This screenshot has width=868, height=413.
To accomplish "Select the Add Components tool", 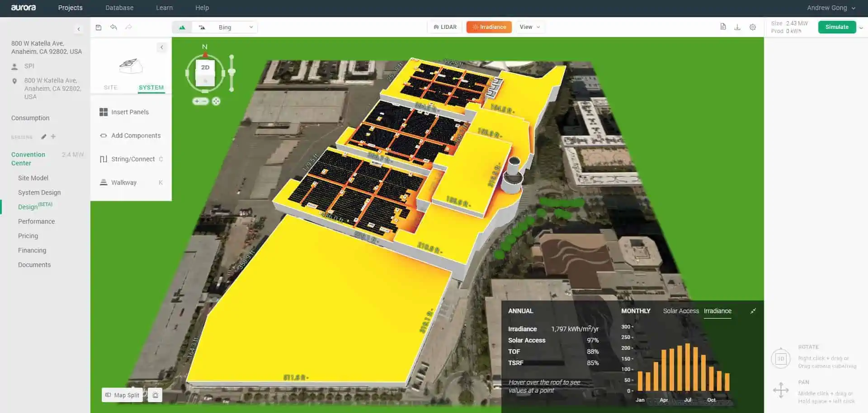I will click(131, 136).
